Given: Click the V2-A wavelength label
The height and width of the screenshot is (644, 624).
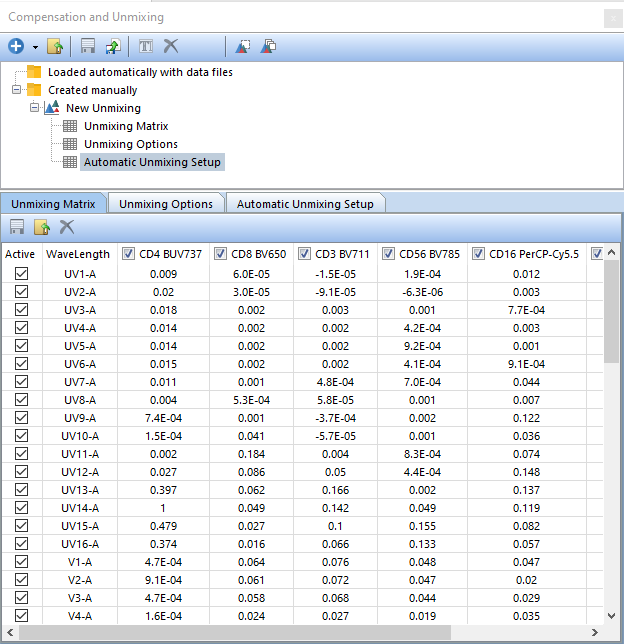Looking at the screenshot, I should [x=80, y=580].
